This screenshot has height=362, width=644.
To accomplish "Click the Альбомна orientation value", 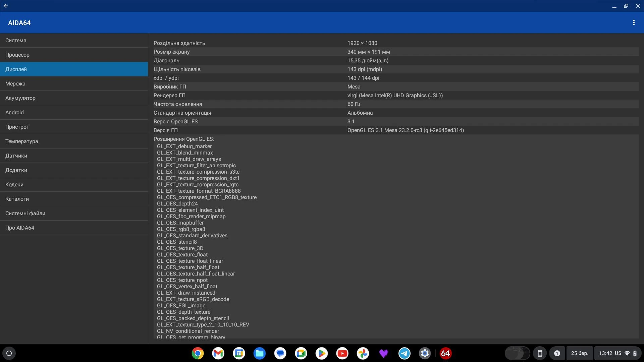I will click(360, 113).
